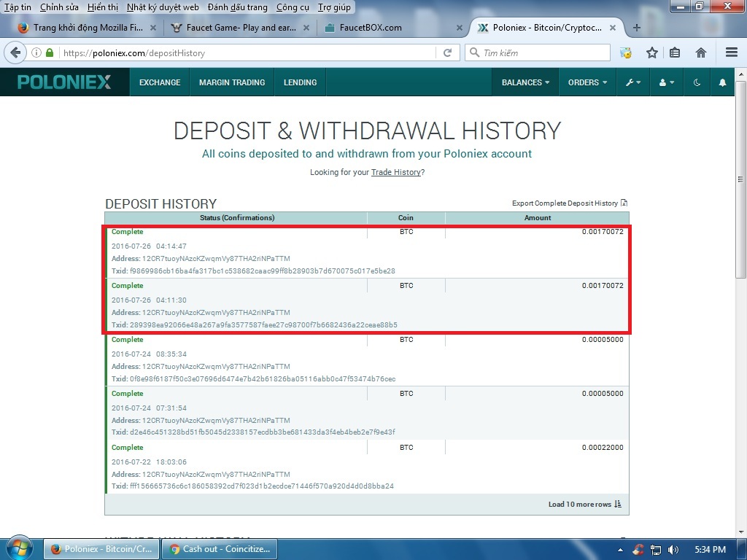Click timestamp 2016-07-22 18:03:06
747x560 pixels.
[x=149, y=462]
